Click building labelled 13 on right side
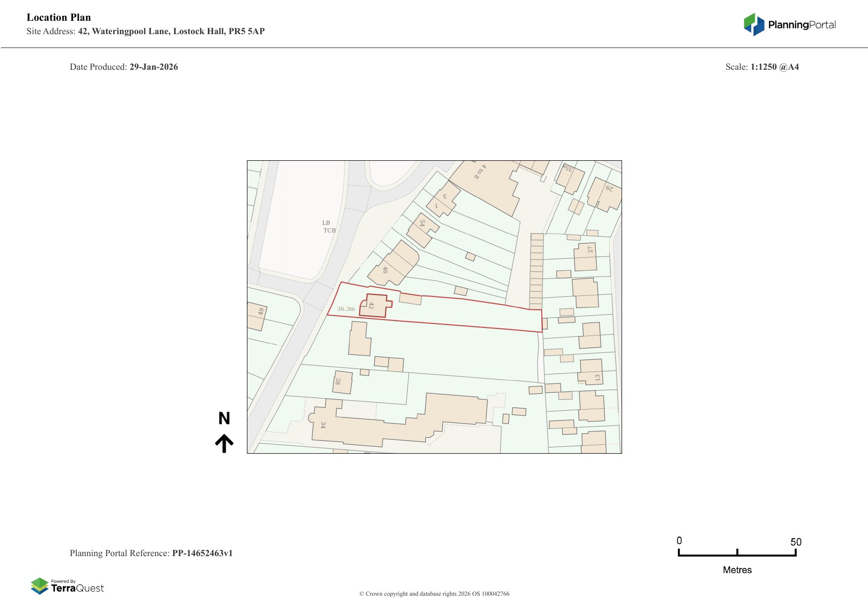Screen dimensions: 868x614 (x=591, y=372)
